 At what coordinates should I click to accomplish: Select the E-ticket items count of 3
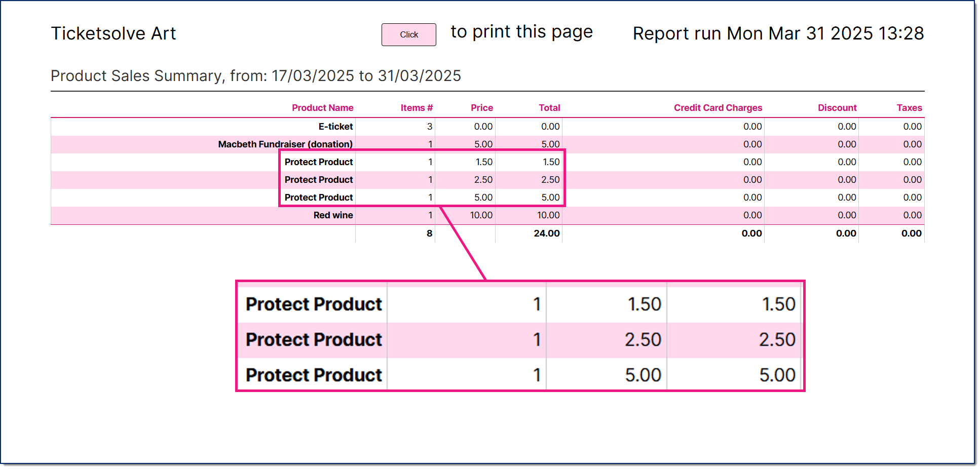430,127
